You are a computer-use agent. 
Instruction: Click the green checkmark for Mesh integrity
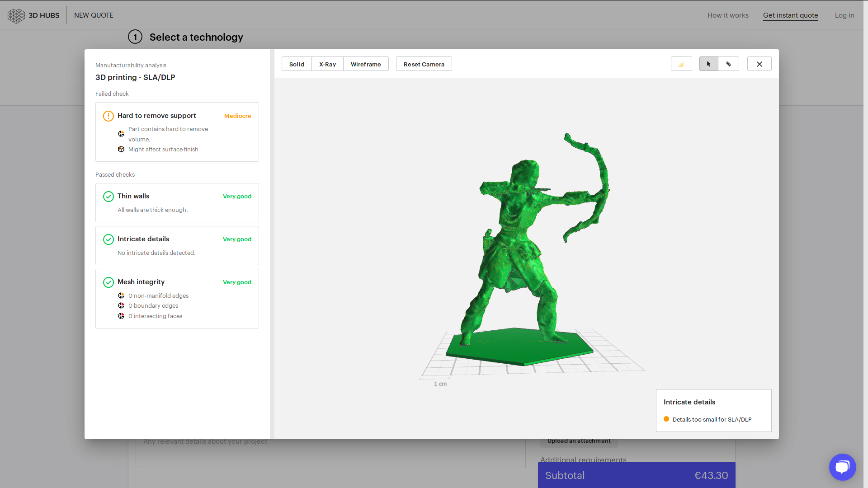click(108, 282)
